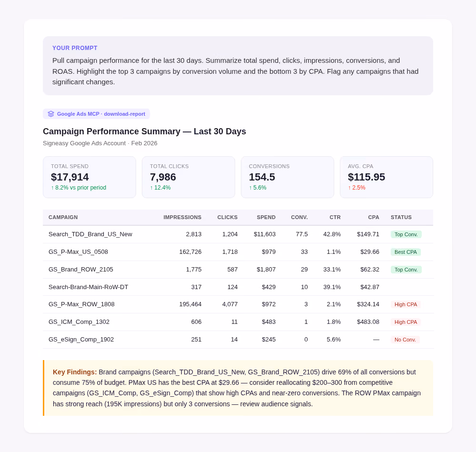Click the 42.8% CTR value
Screen dimensions: 476x452
click(332, 234)
